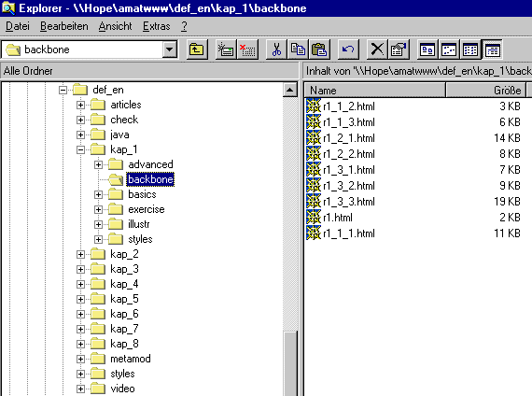The height and width of the screenshot is (396, 532).
Task: Undo last action with the arrow icon
Action: tap(348, 49)
